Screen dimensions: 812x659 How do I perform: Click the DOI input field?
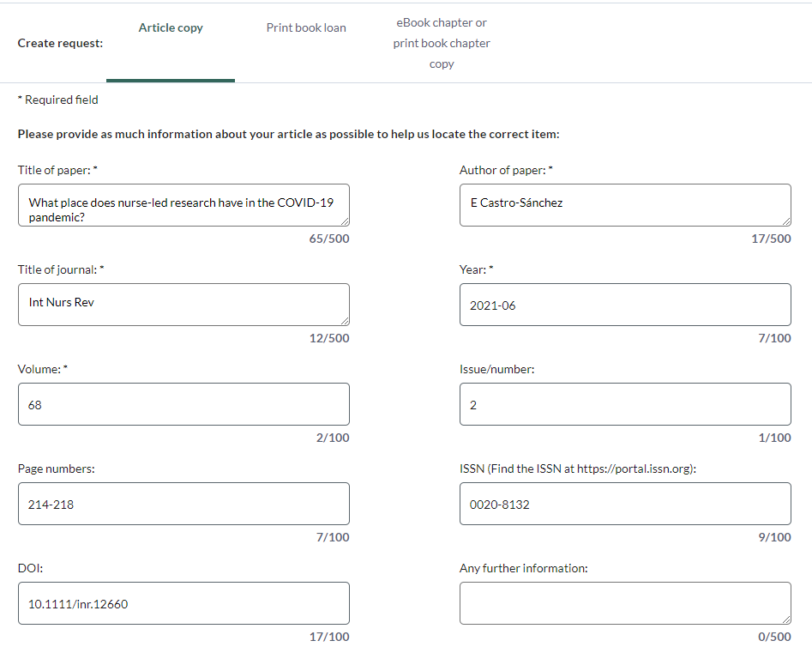click(x=183, y=603)
